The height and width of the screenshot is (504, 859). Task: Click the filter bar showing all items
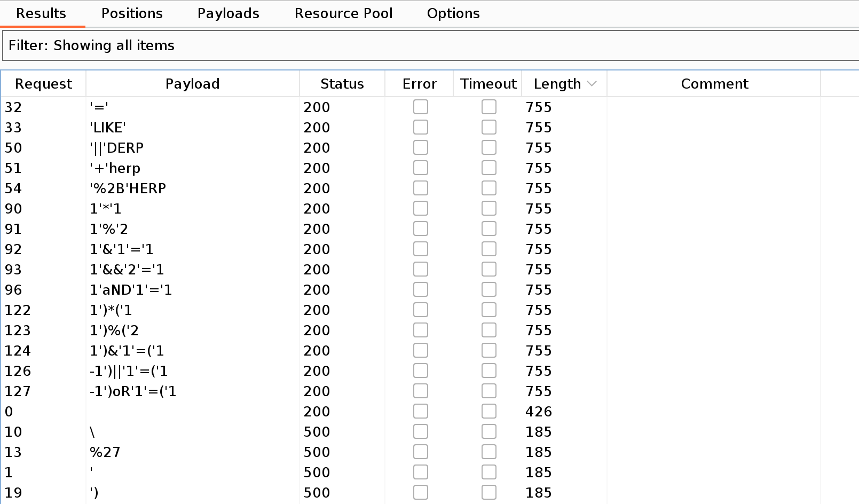coord(427,45)
